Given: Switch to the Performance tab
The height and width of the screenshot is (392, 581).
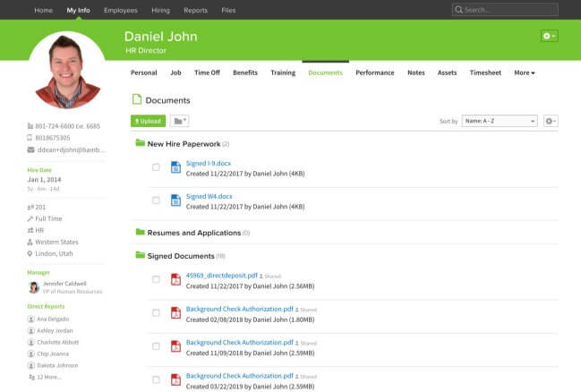Looking at the screenshot, I should pyautogui.click(x=374, y=72).
